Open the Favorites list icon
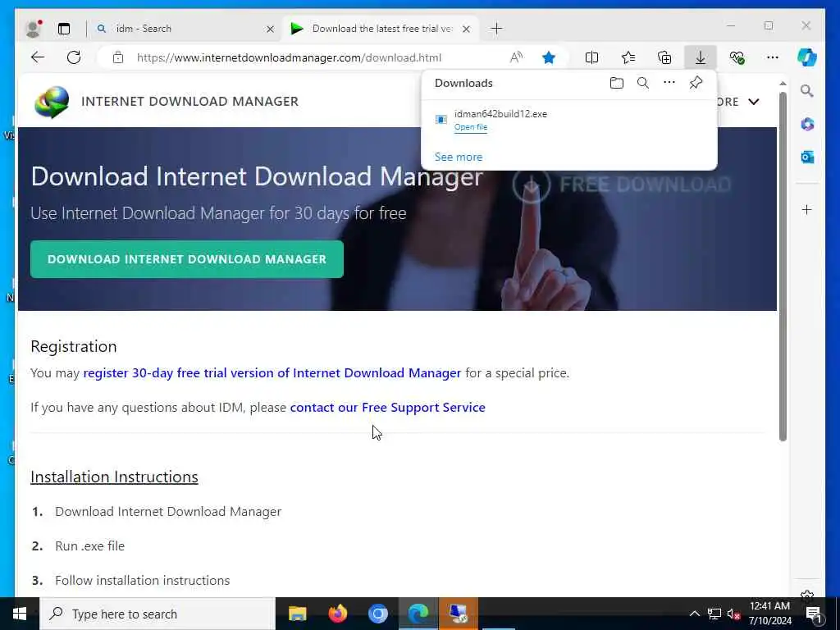Viewport: 840px width, 630px height. 628,57
